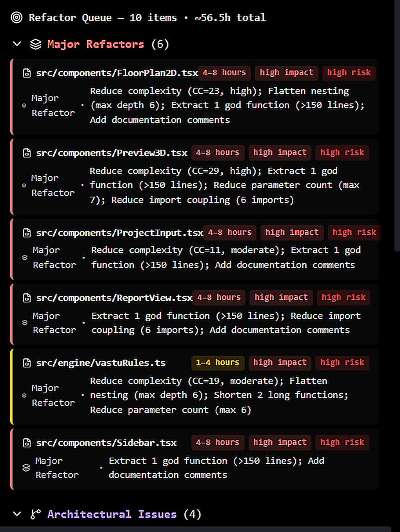Click ProjectInput.tsx refactor description text

[226, 257]
